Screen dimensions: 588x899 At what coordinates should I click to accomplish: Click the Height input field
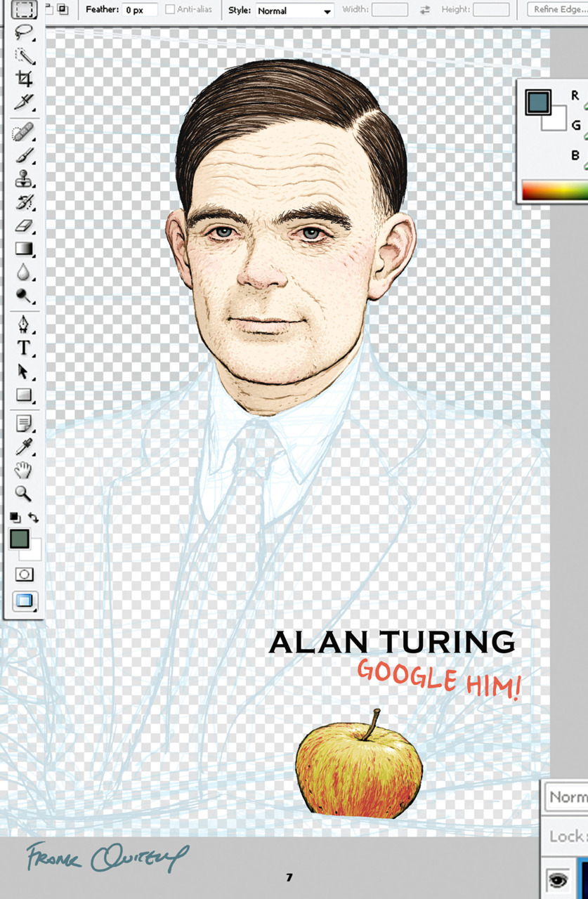point(491,10)
